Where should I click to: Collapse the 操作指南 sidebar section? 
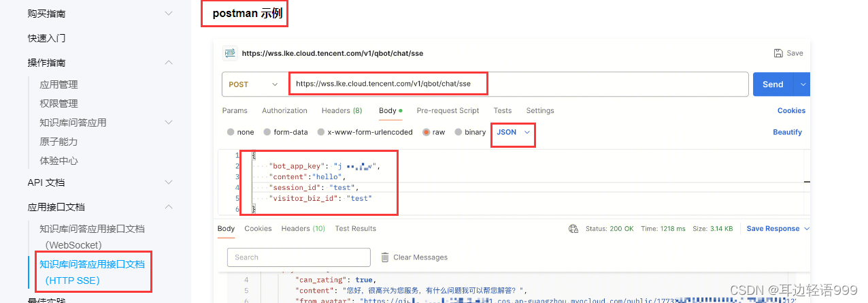(x=169, y=63)
